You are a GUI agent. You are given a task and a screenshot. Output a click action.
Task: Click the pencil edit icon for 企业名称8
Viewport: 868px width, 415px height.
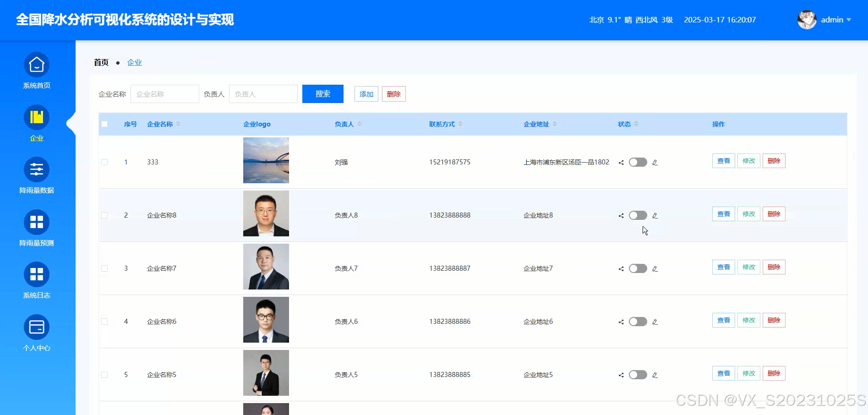pos(655,215)
